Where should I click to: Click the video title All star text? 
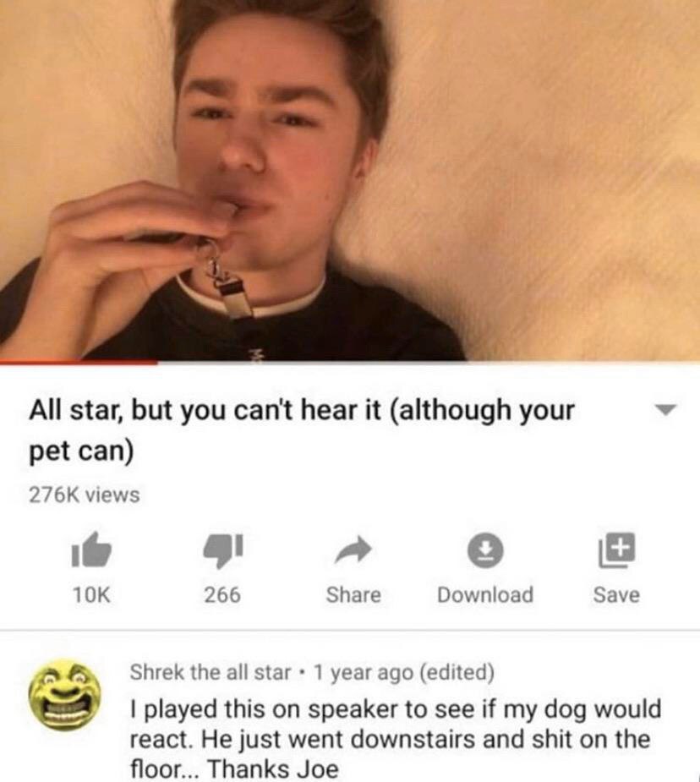(x=302, y=430)
